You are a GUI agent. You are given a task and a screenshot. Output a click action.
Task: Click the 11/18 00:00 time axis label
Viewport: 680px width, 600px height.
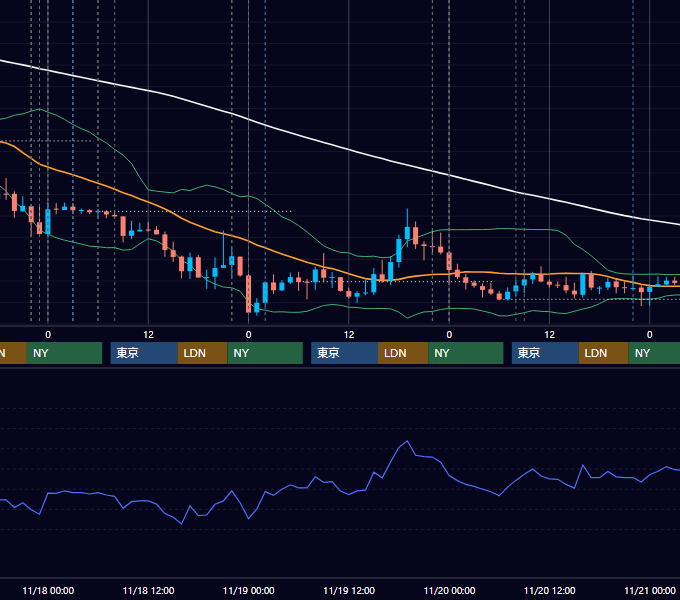coord(48,590)
